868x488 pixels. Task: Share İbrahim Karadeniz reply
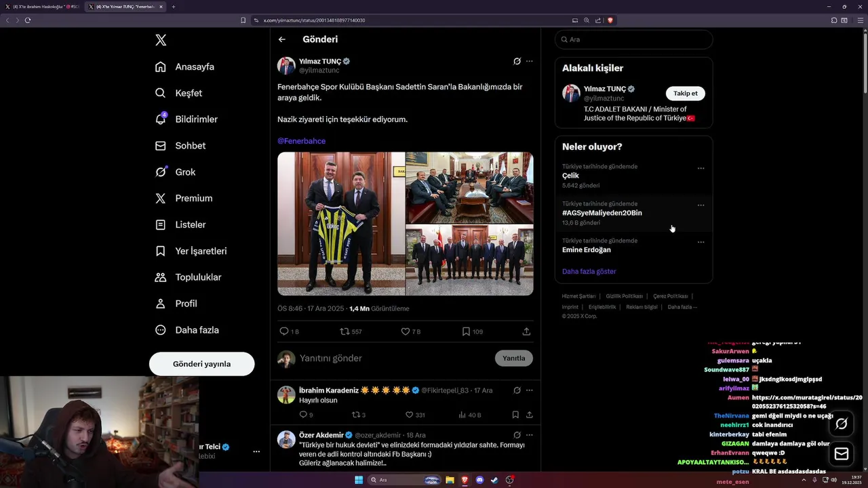pyautogui.click(x=530, y=415)
